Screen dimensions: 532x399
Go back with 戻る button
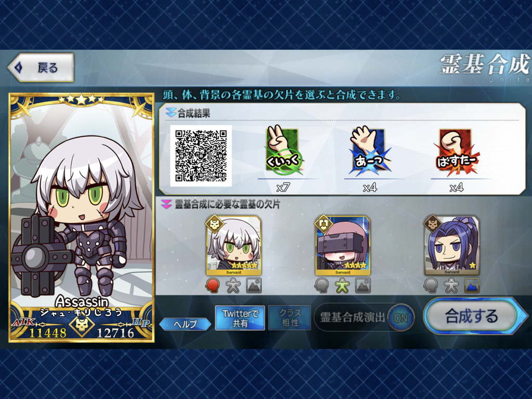[x=41, y=68]
